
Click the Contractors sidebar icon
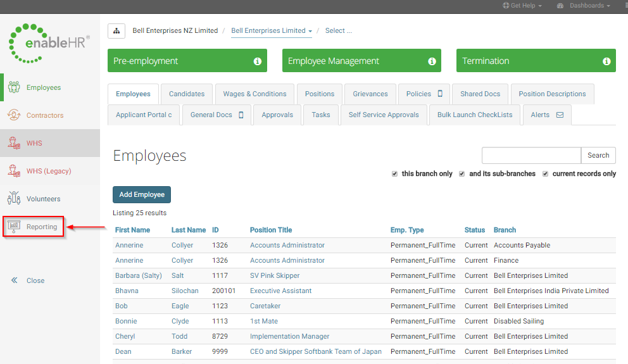14,115
